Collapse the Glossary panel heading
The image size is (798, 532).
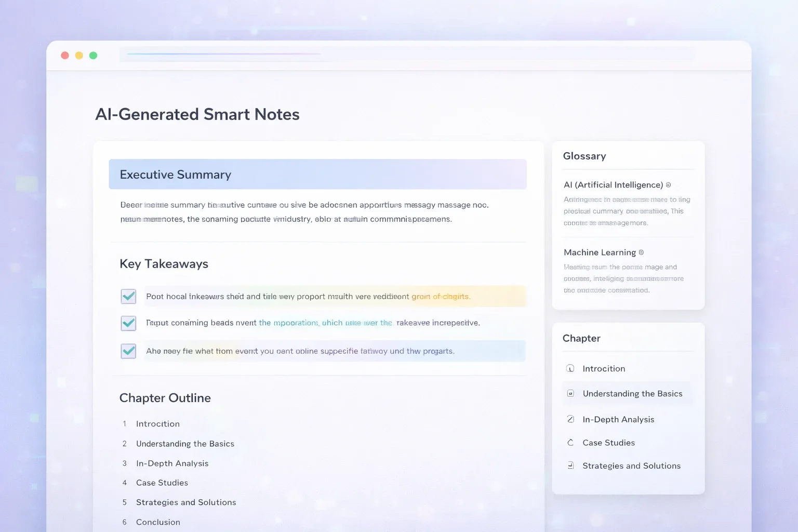[584, 156]
